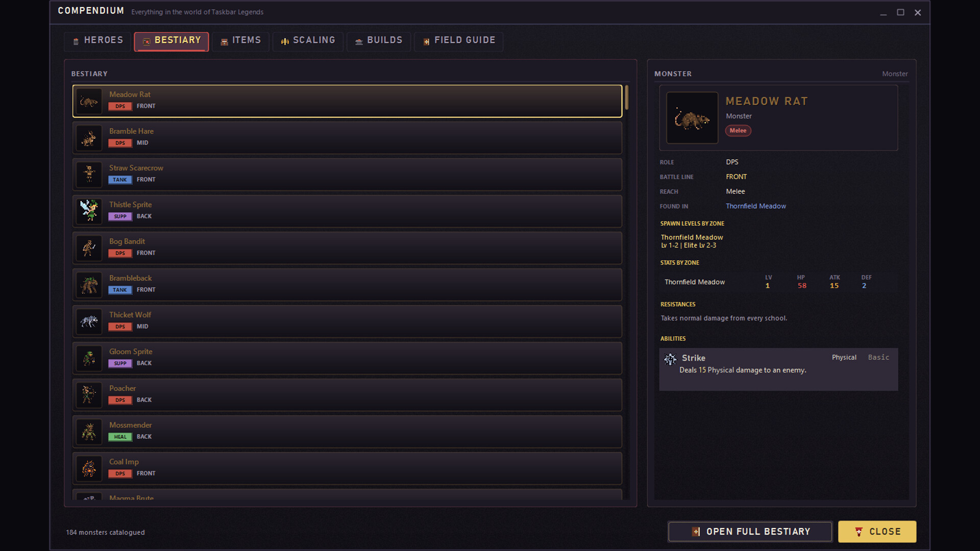Viewport: 980px width, 551px height.
Task: Switch to the Items tab
Action: [240, 41]
